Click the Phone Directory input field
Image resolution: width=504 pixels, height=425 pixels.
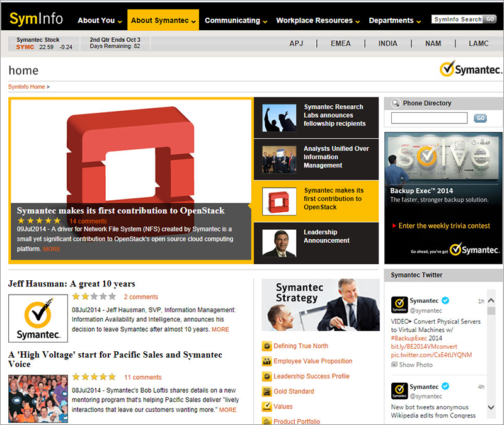click(x=429, y=118)
